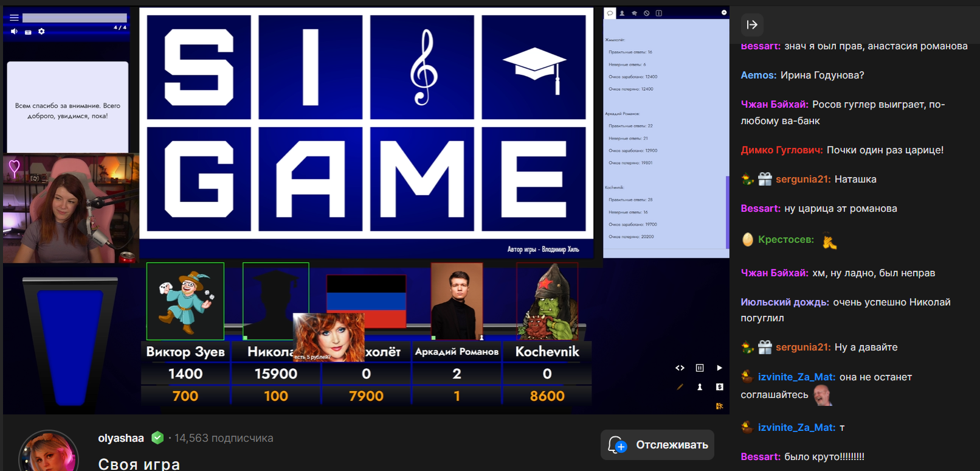Open the SIGame hamburger menu
Image resolution: width=980 pixels, height=471 pixels.
14,18
